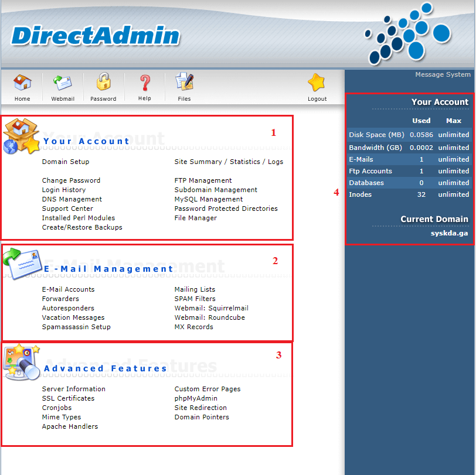Open Apache Handlers
The image size is (476, 475).
point(70,426)
